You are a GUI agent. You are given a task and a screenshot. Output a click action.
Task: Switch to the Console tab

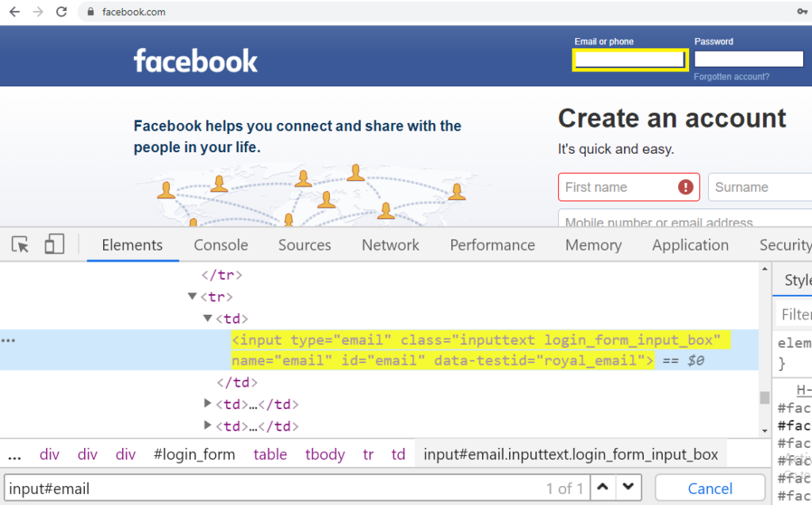click(220, 245)
